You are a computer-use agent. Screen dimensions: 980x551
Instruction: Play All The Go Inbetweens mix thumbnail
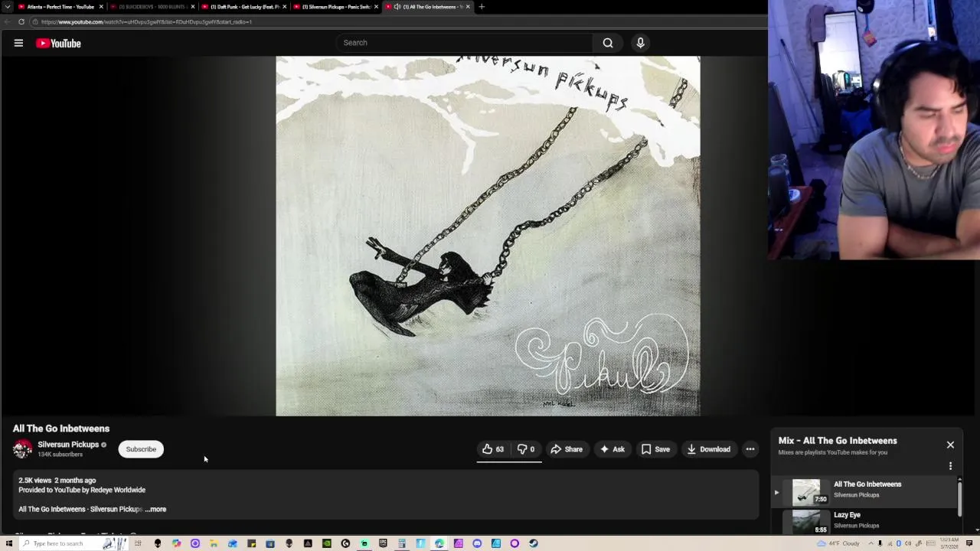tap(805, 492)
